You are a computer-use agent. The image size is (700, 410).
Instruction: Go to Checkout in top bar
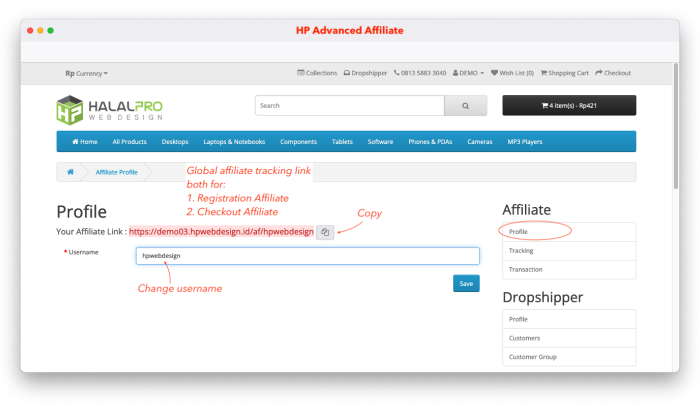[613, 73]
